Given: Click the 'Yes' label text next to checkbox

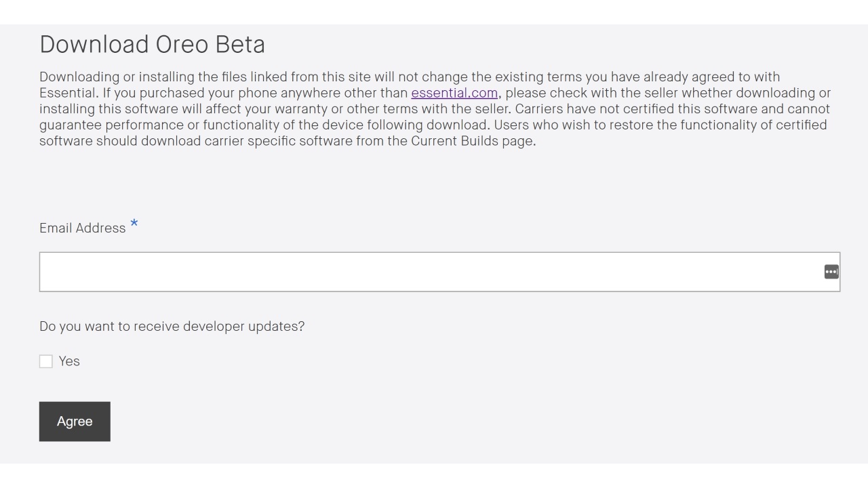Looking at the screenshot, I should click(69, 361).
